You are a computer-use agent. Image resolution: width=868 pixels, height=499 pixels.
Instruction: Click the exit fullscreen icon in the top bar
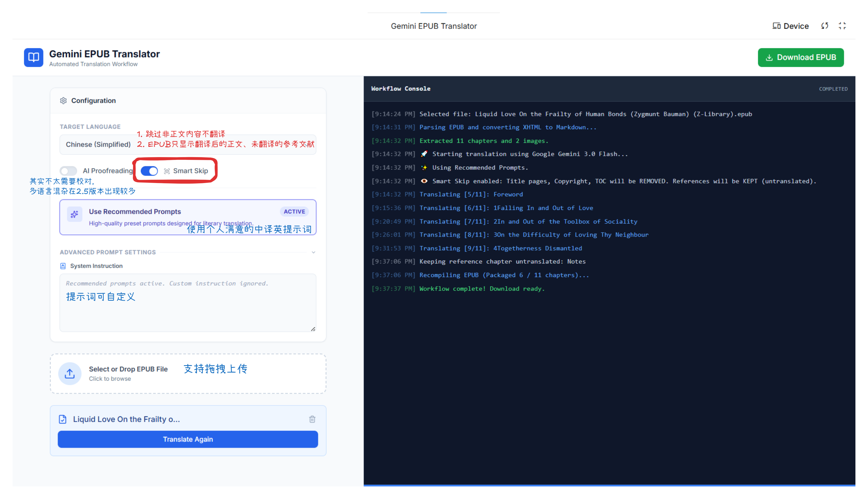point(842,26)
